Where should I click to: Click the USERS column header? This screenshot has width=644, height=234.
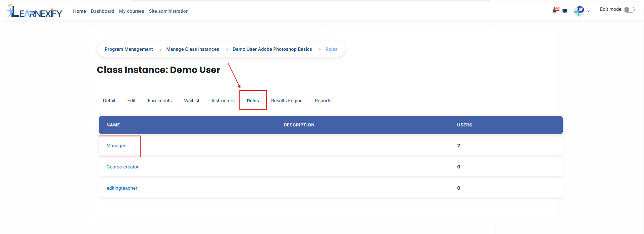(464, 125)
